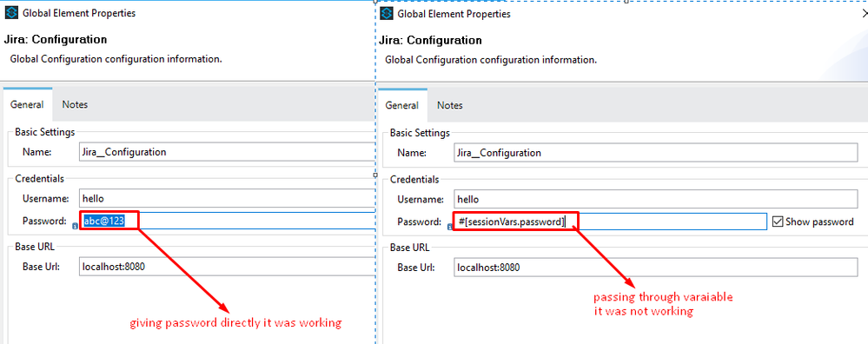The height and width of the screenshot is (344, 868).
Task: Toggle the Show password checkbox
Action: (x=777, y=222)
